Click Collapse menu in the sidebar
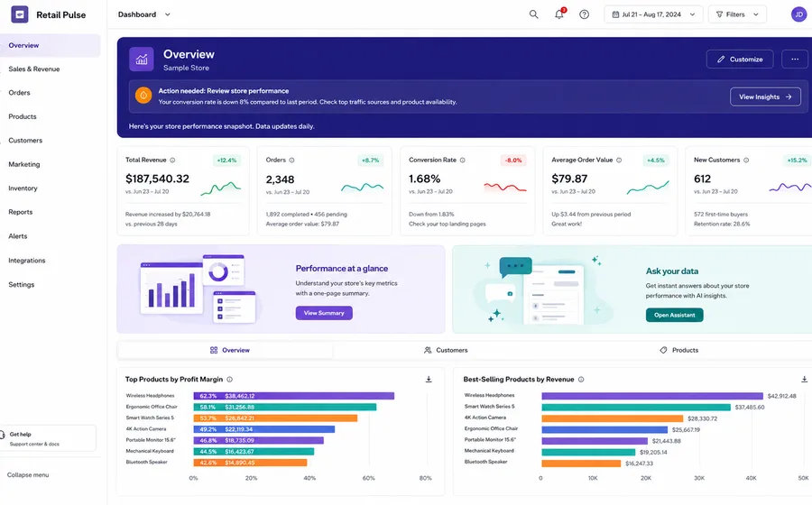 point(28,475)
